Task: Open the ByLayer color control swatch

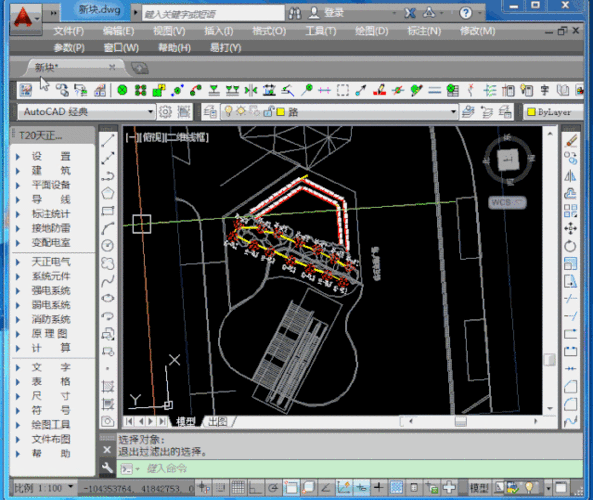Action: [x=532, y=112]
